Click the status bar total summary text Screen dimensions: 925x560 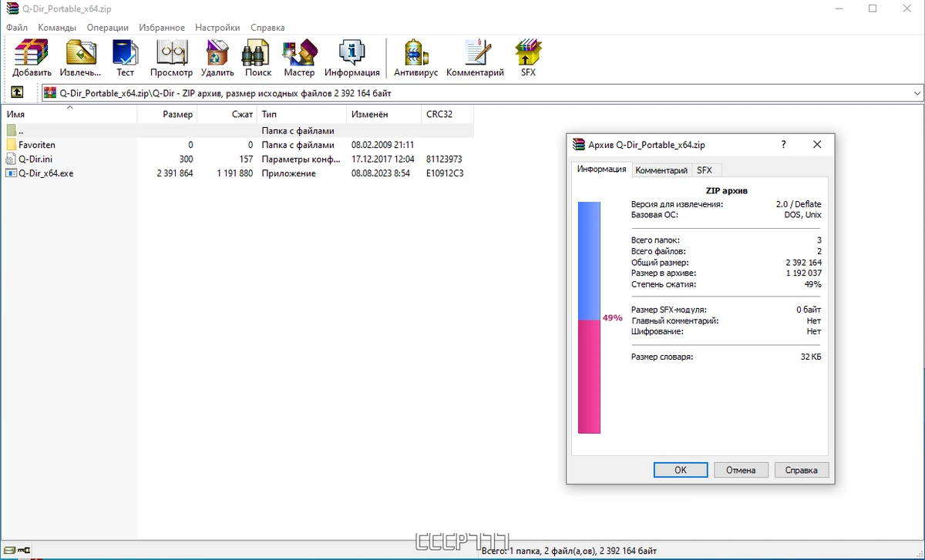[x=569, y=552]
